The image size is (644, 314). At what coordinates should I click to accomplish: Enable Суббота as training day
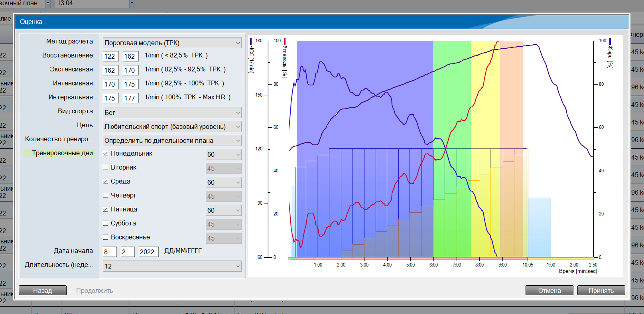click(x=106, y=223)
